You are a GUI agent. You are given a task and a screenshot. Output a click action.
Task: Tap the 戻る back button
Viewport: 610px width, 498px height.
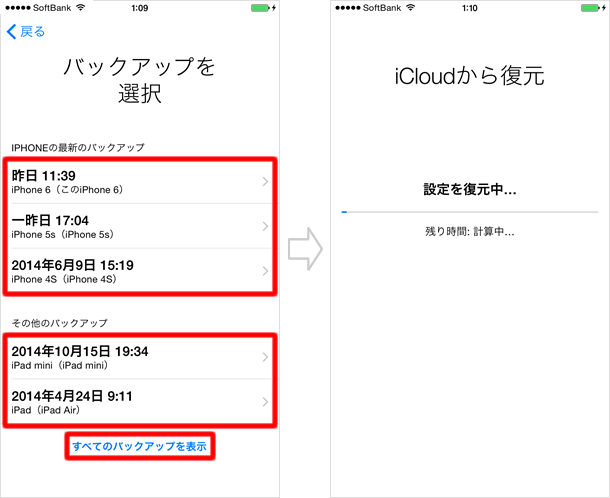point(26,32)
